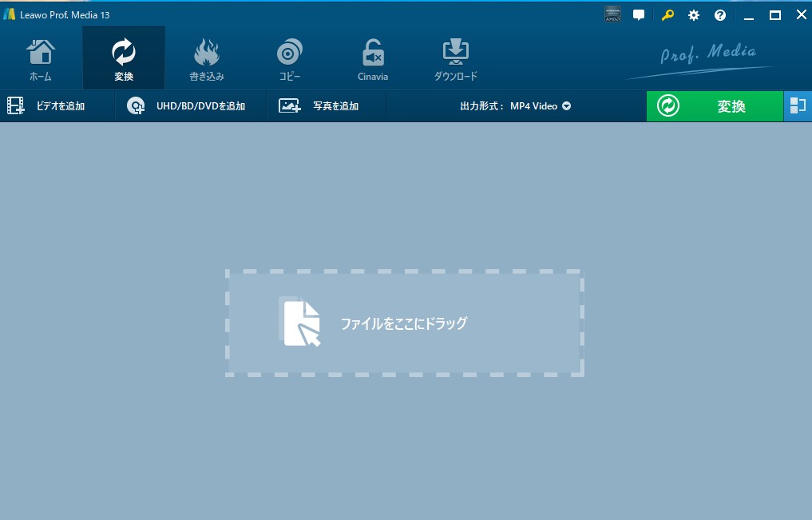Open the Cinavia removal module
This screenshot has height=520, width=812.
coord(372,60)
